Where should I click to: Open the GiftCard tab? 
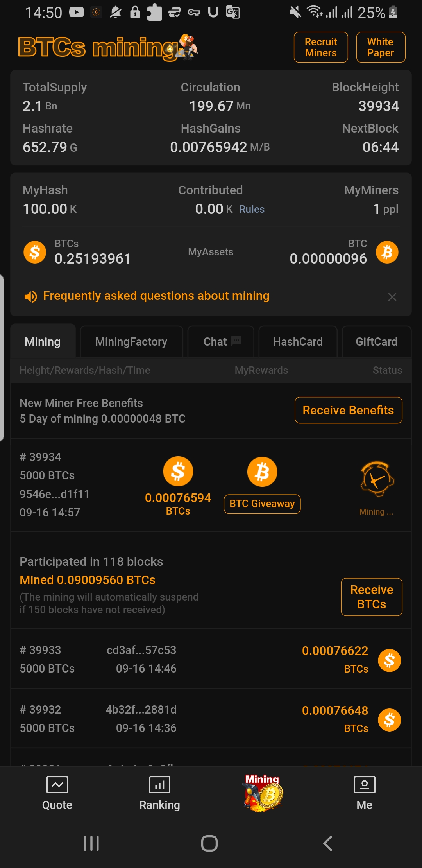point(376,342)
